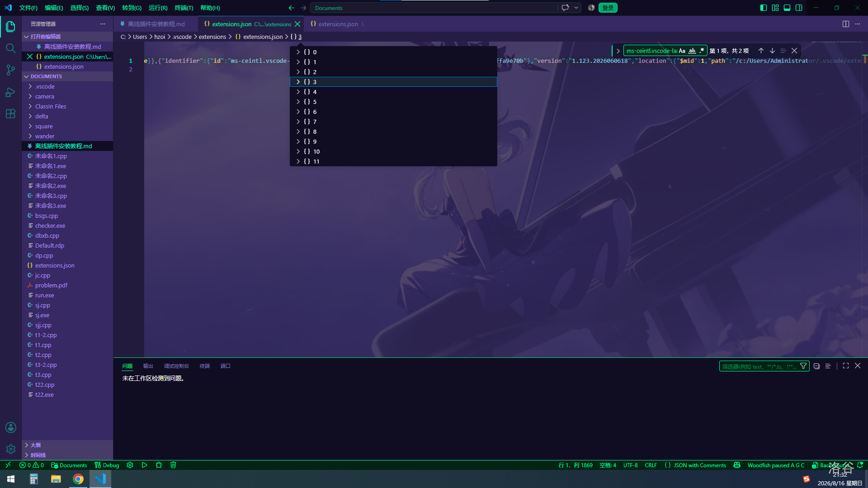Screen dimensions: 868x488
Task: Jump to previous find match
Action: pos(761,51)
